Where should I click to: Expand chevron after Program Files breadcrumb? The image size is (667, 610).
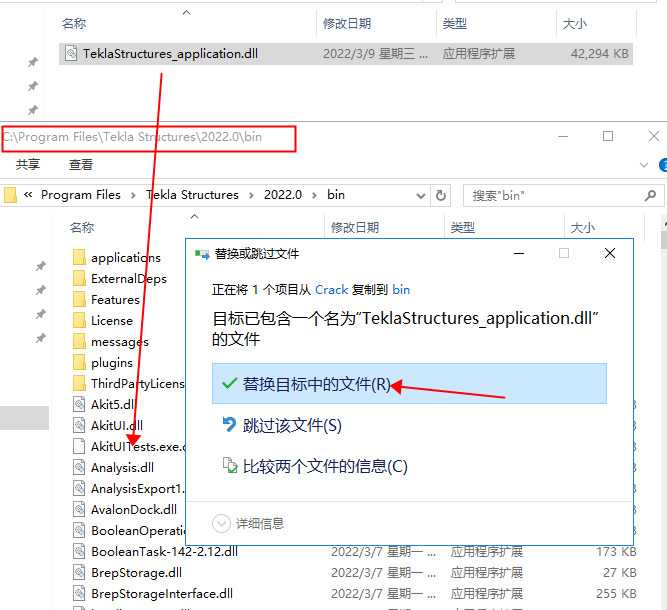coord(134,195)
